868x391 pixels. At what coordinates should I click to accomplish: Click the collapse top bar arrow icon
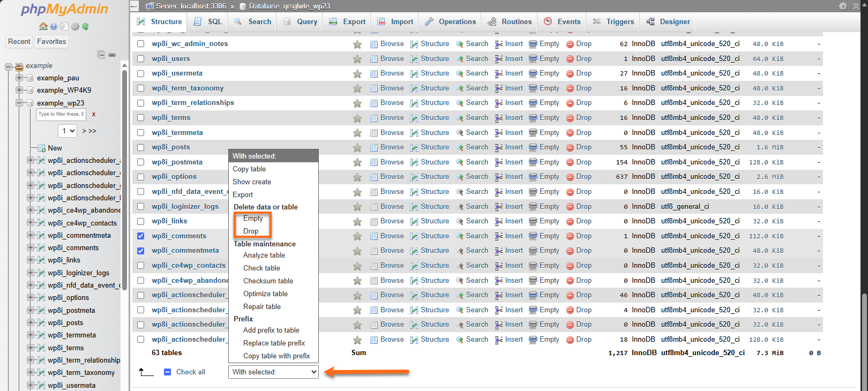(856, 6)
